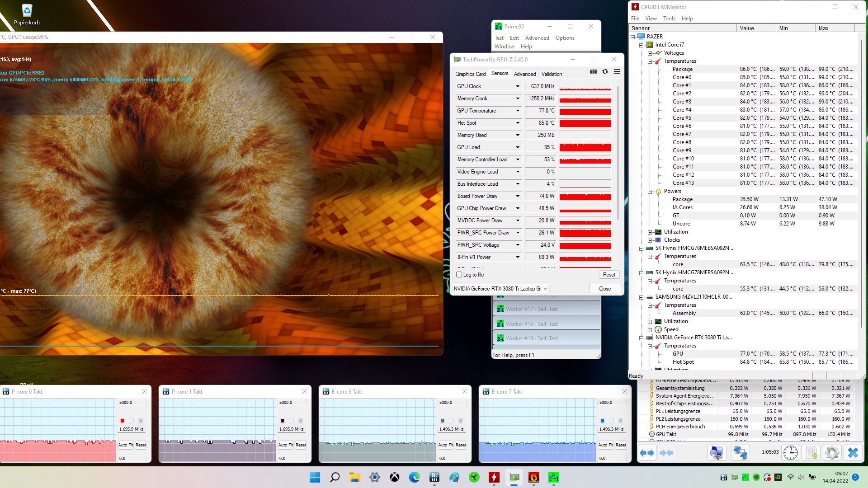The image size is (868, 488).
Task: Click the GPU-Z screenshot camera icon
Action: [593, 71]
